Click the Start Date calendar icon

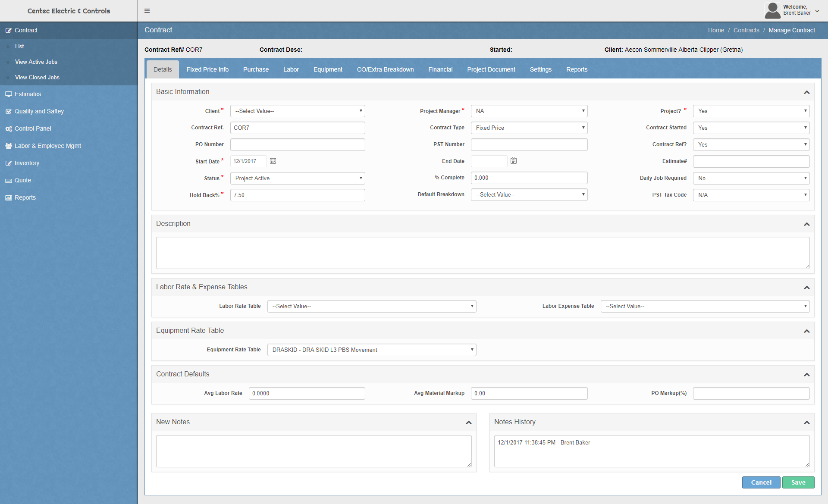273,160
